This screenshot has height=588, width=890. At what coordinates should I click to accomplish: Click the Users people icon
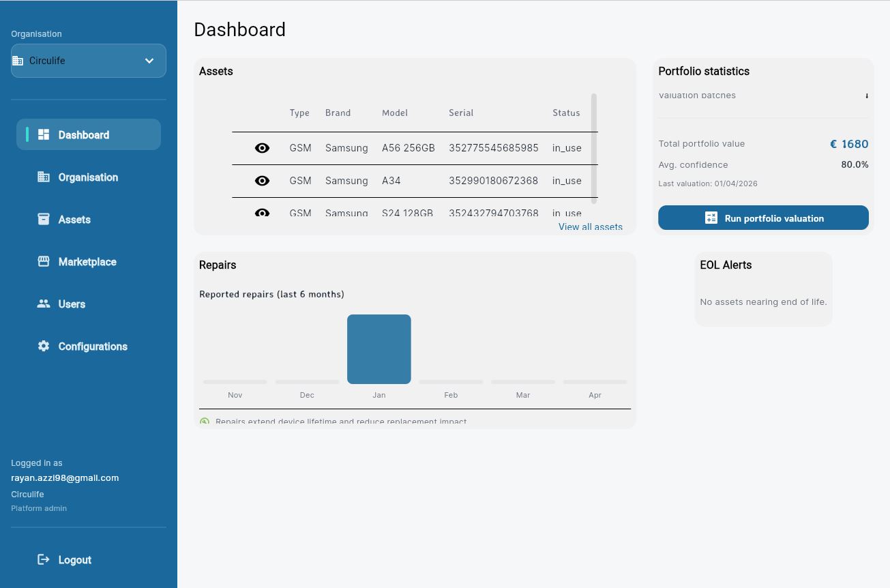pos(44,304)
